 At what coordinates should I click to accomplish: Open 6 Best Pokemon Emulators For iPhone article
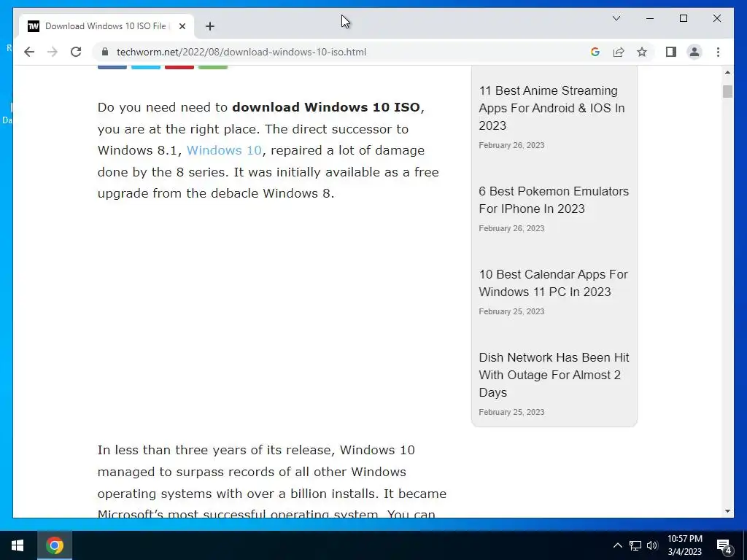(554, 200)
